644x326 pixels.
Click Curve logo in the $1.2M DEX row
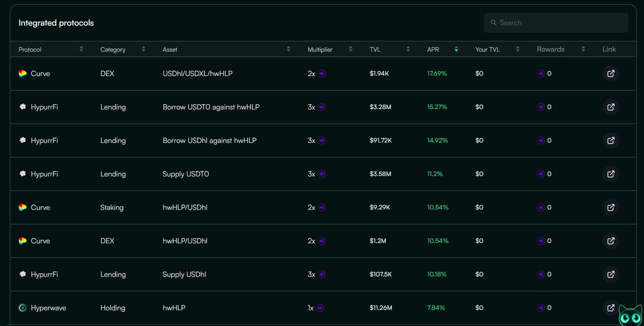tap(23, 241)
